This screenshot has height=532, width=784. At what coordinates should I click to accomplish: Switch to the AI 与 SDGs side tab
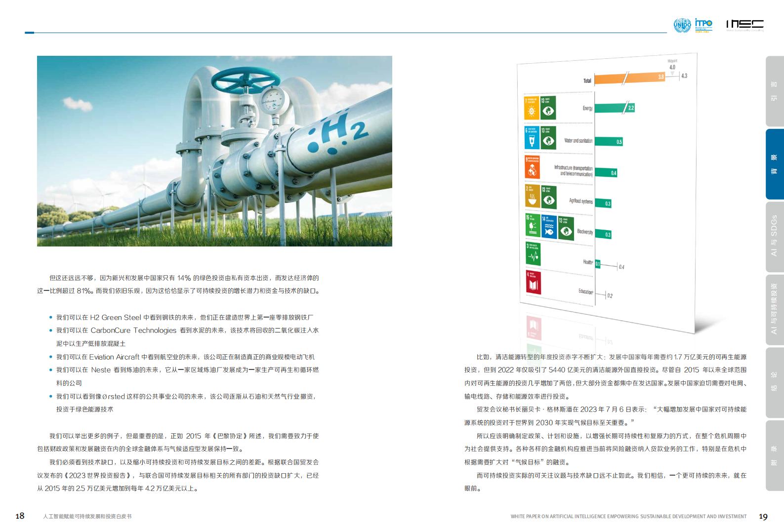click(x=775, y=236)
